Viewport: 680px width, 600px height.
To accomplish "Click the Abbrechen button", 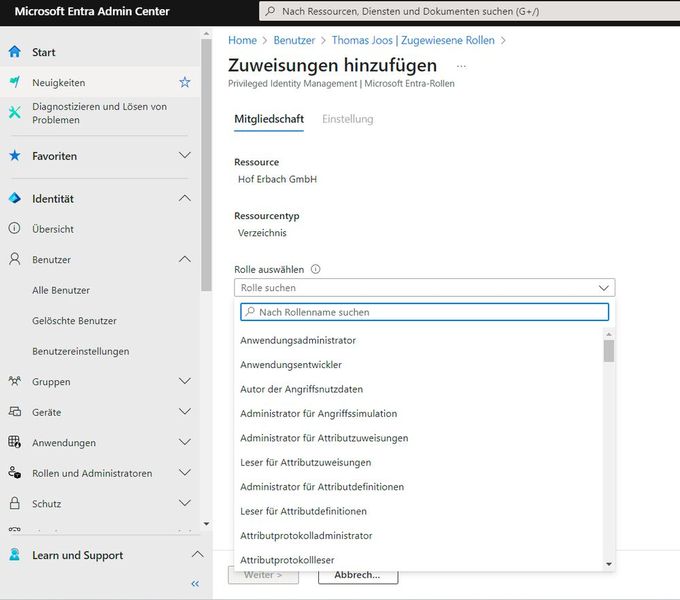I will [x=358, y=576].
